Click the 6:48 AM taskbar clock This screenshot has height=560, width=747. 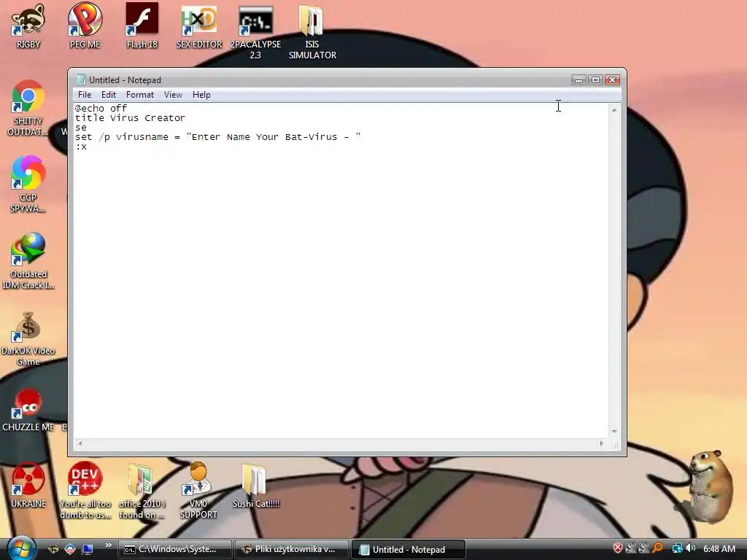719,548
